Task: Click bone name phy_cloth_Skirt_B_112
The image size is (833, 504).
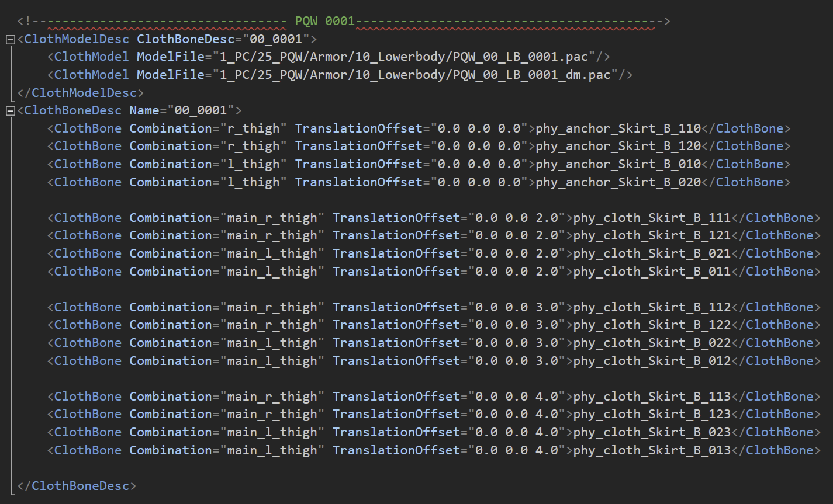Action: point(652,307)
